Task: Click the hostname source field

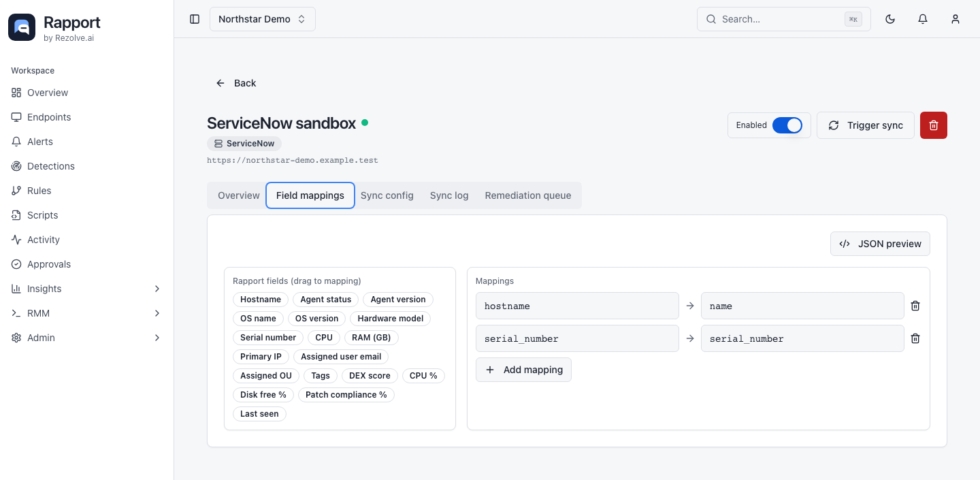Action: (x=577, y=306)
